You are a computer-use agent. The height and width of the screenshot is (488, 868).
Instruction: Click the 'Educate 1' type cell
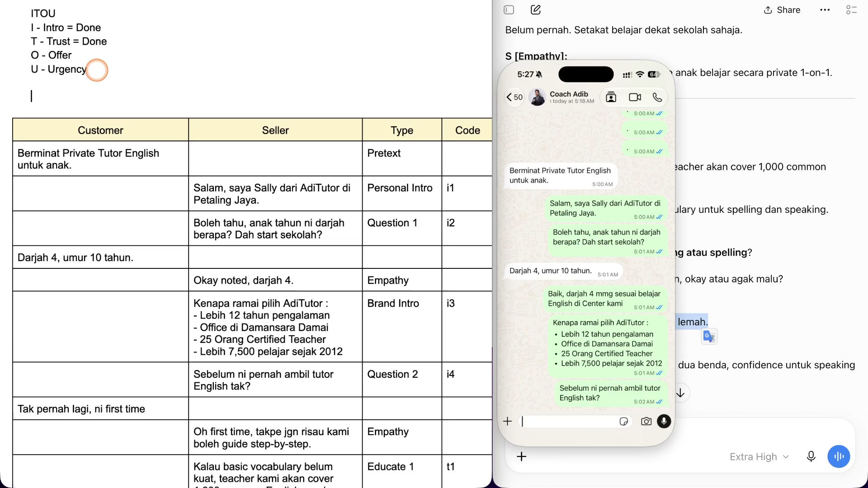[x=402, y=471]
